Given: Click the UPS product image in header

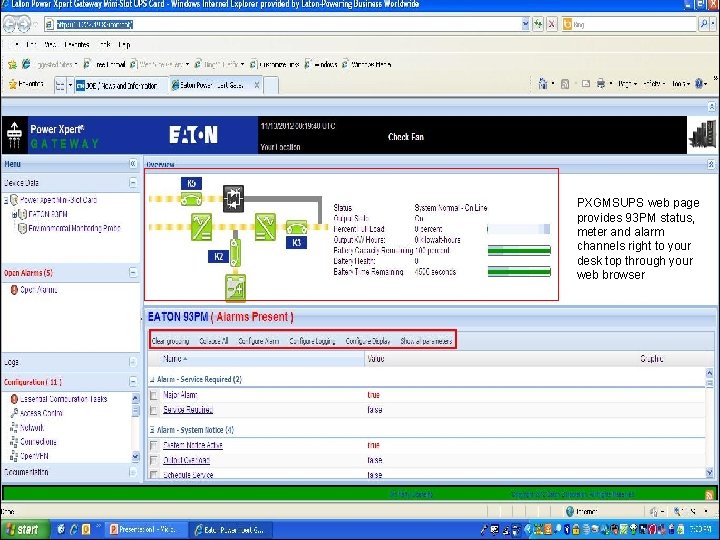Looking at the screenshot, I should coord(702,134).
